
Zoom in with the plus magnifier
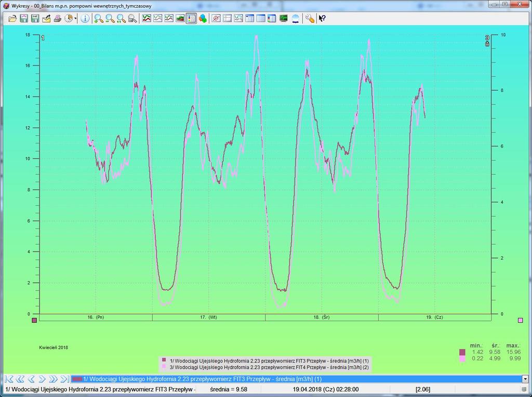(99, 18)
